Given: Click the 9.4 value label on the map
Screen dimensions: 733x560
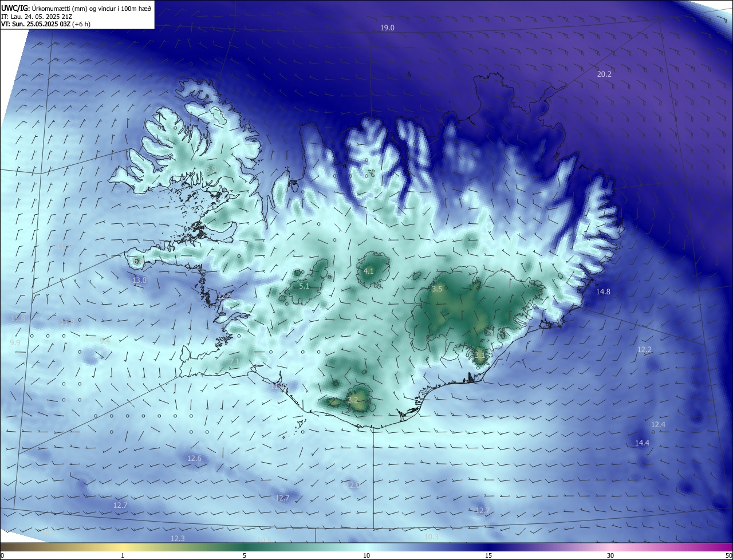Looking at the screenshot, I should pyautogui.click(x=105, y=341).
